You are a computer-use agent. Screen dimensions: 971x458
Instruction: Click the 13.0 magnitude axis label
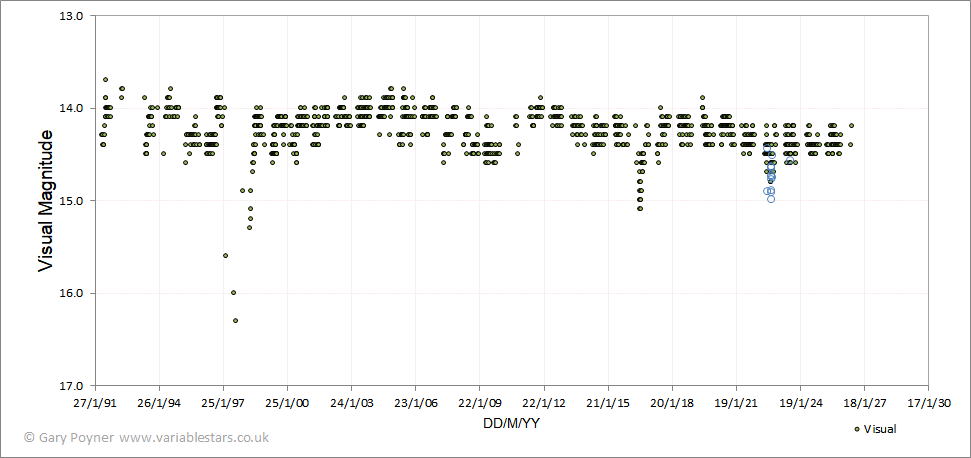72,15
